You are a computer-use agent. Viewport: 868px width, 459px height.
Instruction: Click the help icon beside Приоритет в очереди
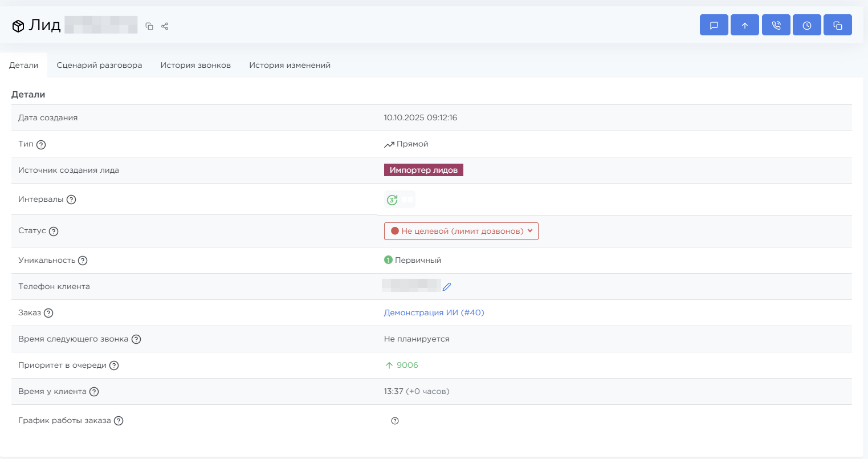pos(114,365)
